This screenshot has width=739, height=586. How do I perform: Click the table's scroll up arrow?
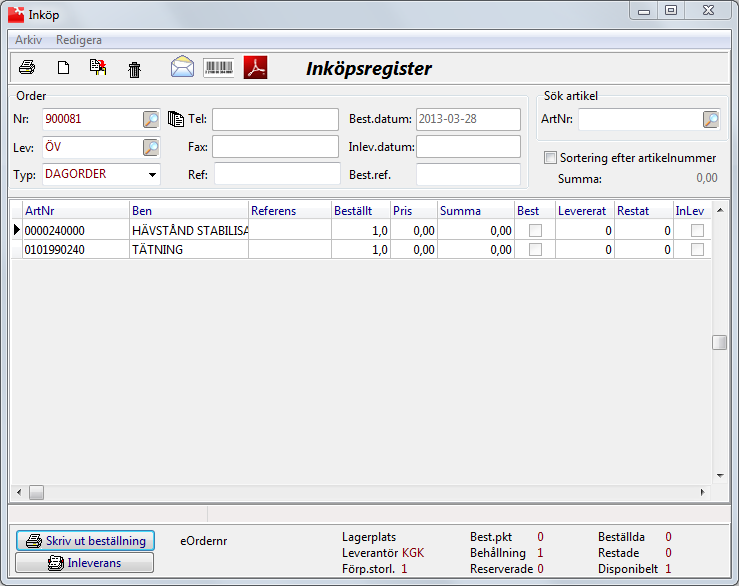(x=720, y=210)
